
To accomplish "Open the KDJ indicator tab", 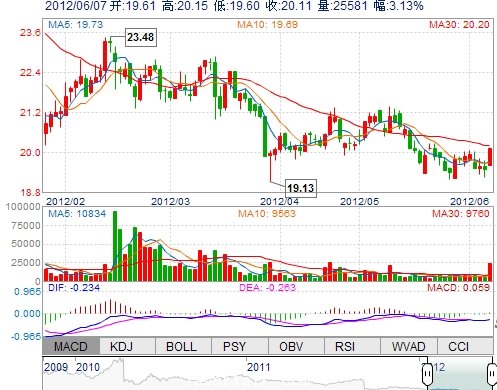I will click(121, 346).
